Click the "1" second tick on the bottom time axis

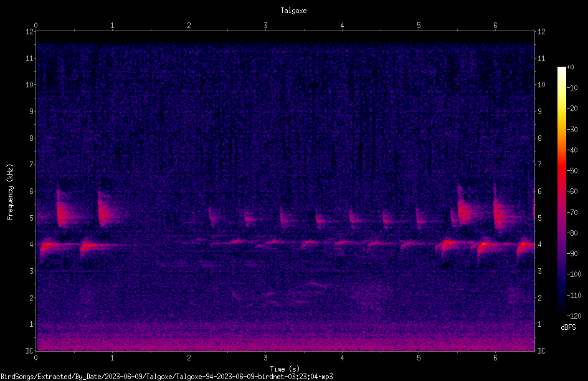112,358
